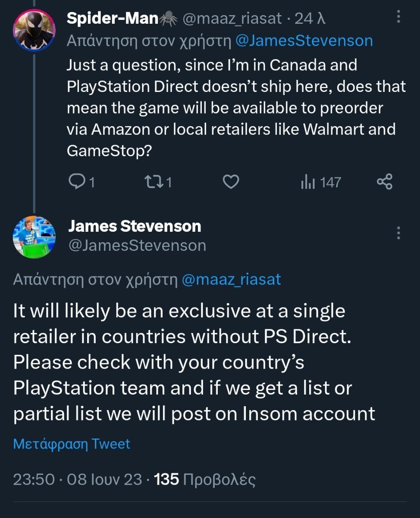View the 135 Προβολές view count
The height and width of the screenshot is (518, 420).
[x=205, y=480]
